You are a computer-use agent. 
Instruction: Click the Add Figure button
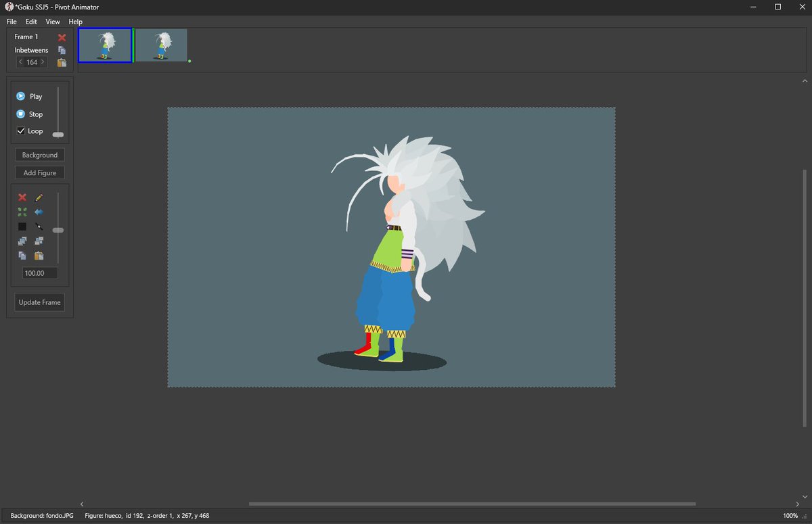click(40, 173)
